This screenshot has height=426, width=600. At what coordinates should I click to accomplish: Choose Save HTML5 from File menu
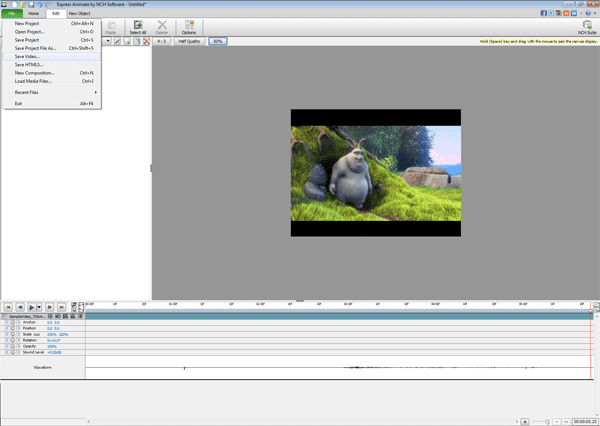point(52,65)
